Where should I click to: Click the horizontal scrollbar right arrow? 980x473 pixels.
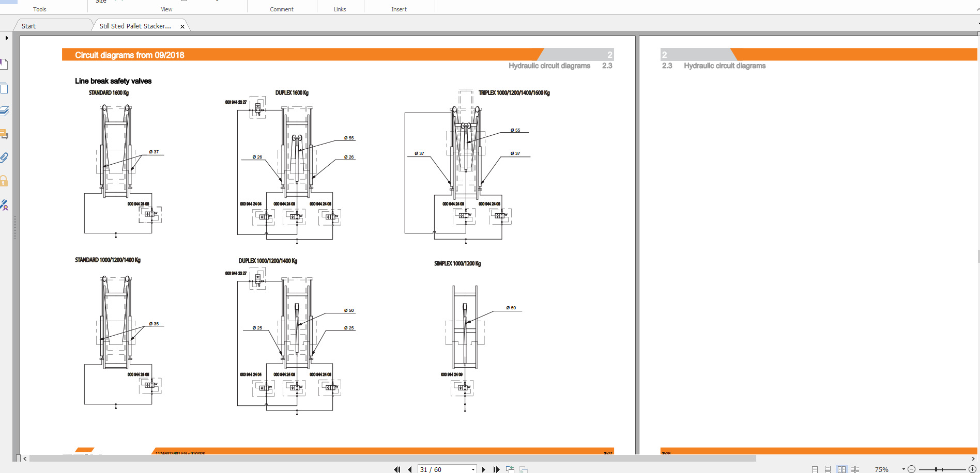click(x=973, y=459)
